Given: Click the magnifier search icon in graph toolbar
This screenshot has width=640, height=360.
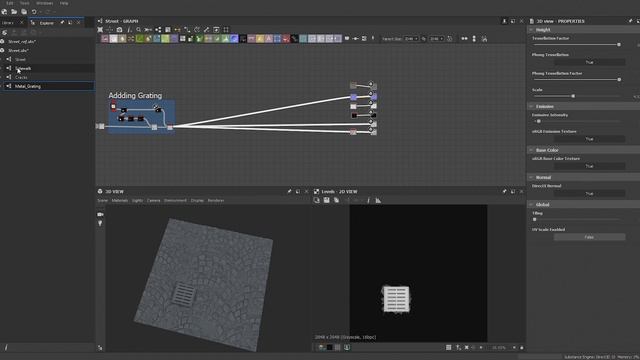Looking at the screenshot, I should pyautogui.click(x=138, y=30).
